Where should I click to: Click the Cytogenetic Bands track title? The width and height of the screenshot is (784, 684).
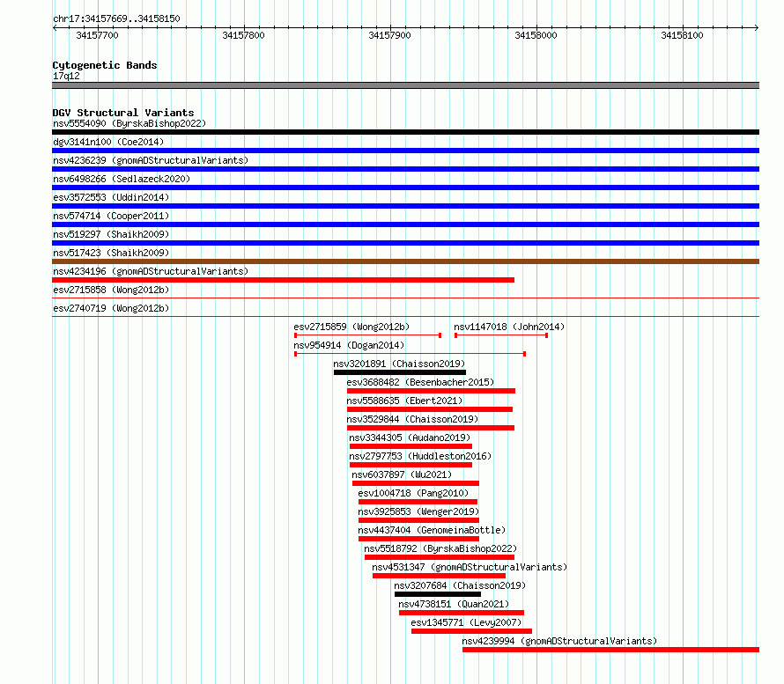click(105, 65)
